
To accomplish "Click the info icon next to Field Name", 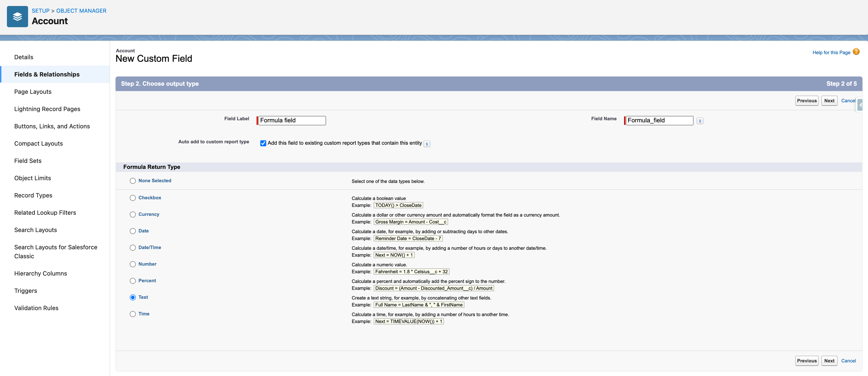I will [700, 121].
